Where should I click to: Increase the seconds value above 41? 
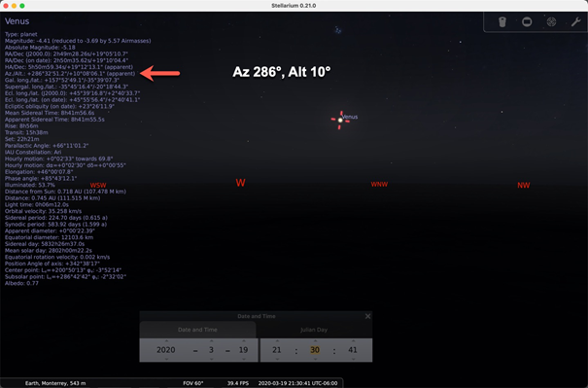click(353, 341)
